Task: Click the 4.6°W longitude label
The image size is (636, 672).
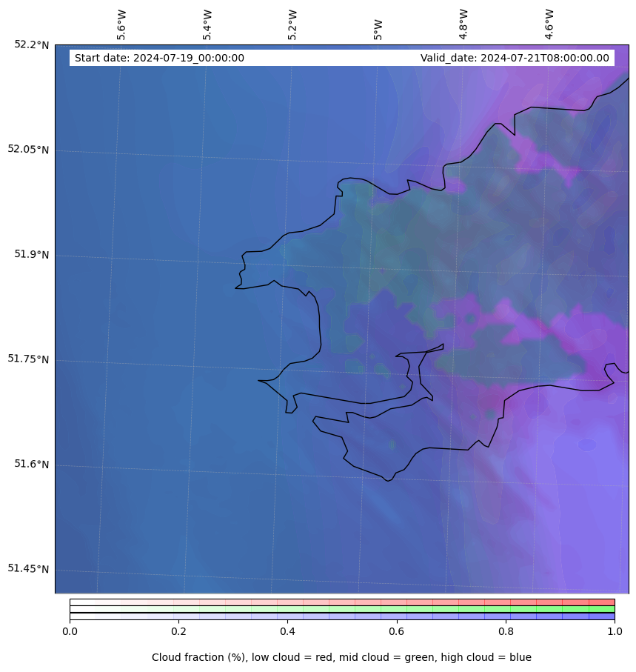Action: pos(549,24)
